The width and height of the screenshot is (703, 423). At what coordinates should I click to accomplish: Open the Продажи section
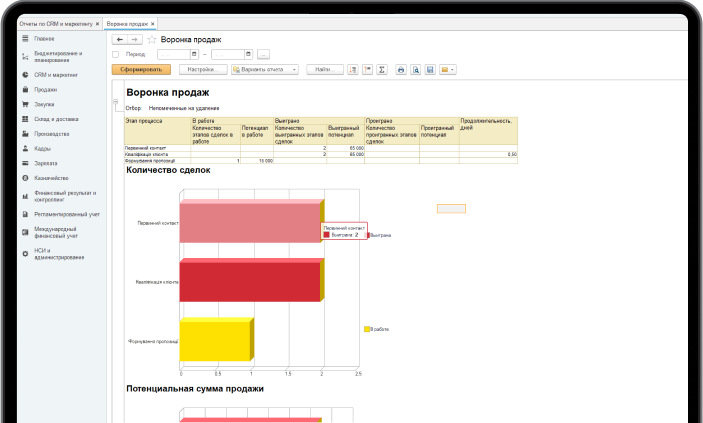46,90
